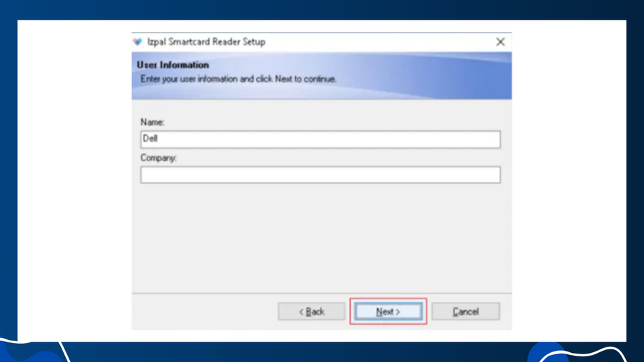644x362 pixels.
Task: Close the setup dialog with the X
Action: pyautogui.click(x=500, y=42)
